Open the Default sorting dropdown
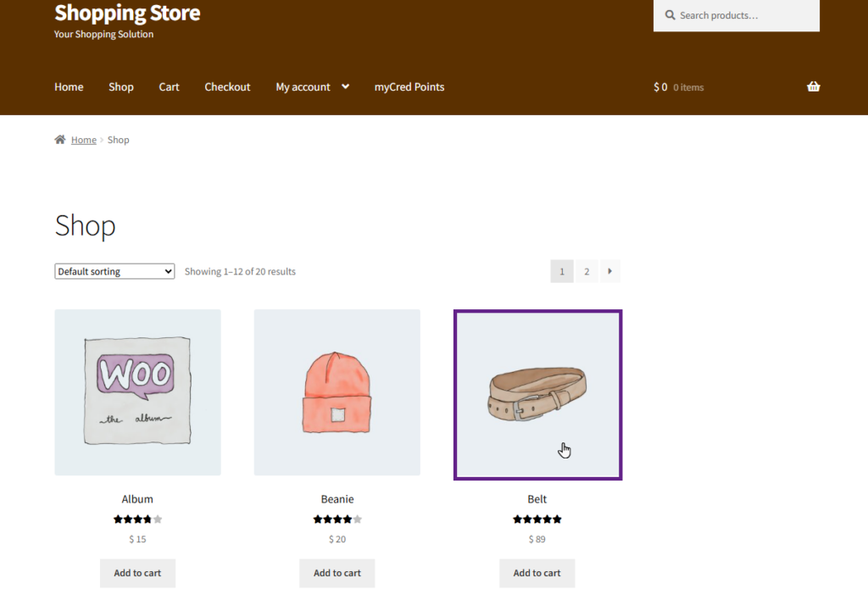This screenshot has height=600, width=868. (114, 271)
